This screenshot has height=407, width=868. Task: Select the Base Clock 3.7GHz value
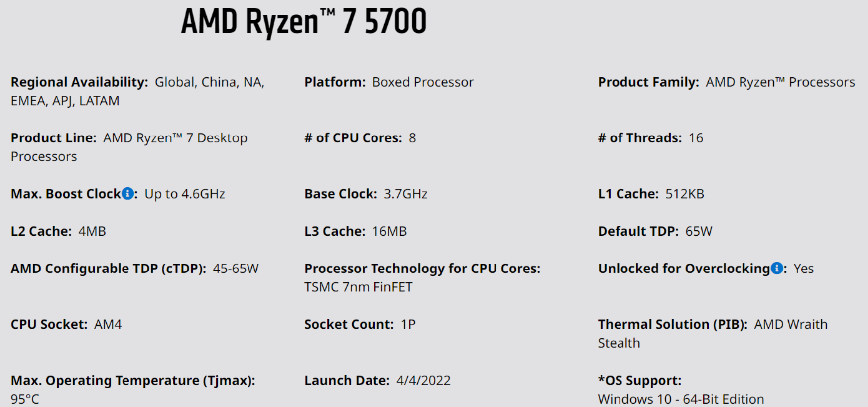[x=405, y=194]
